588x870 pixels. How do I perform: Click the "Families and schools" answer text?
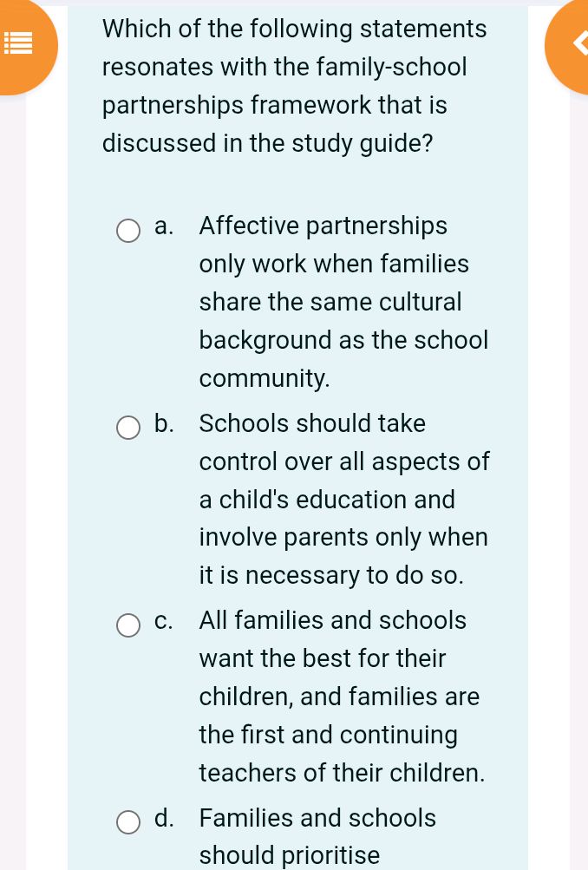point(317,818)
